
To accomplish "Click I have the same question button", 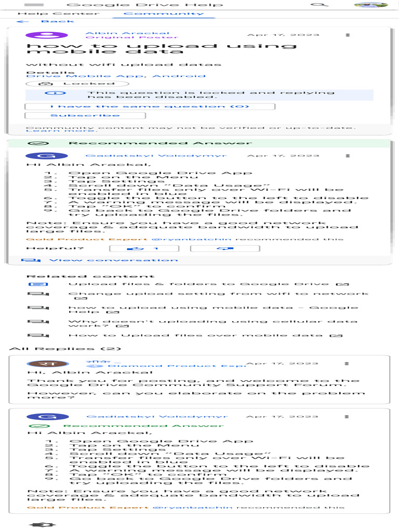I will 150,107.
